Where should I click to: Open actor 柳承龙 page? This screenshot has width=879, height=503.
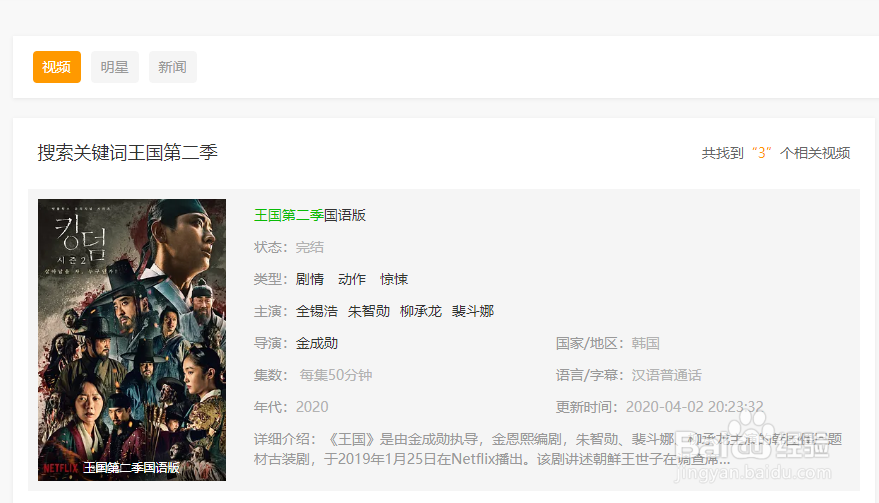click(x=421, y=311)
